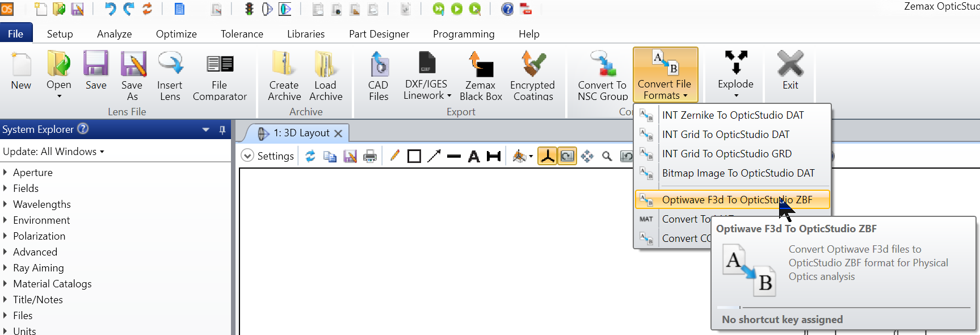Open the Convert File Formats dropdown
The width and height of the screenshot is (980, 335).
[665, 75]
